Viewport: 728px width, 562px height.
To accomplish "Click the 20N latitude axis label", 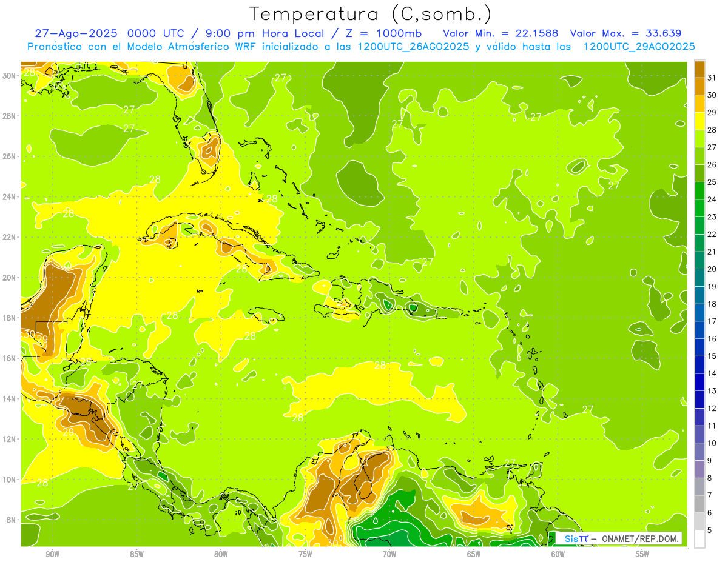I will [x=9, y=278].
